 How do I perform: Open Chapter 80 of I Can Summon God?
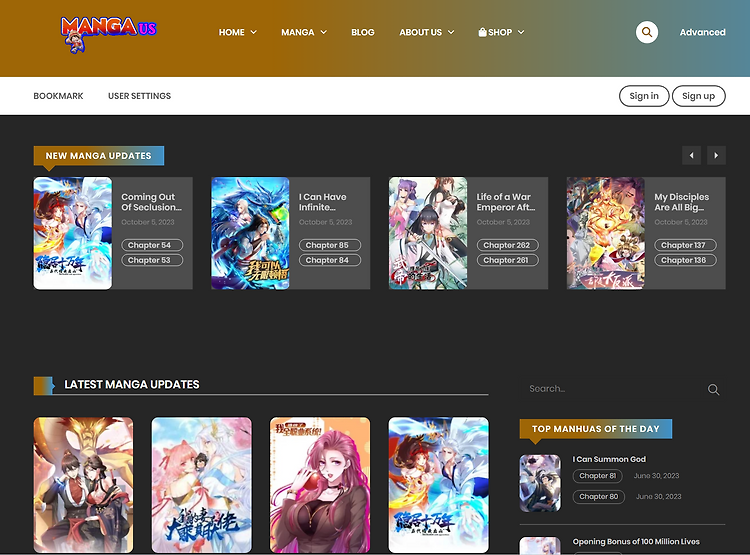[598, 497]
